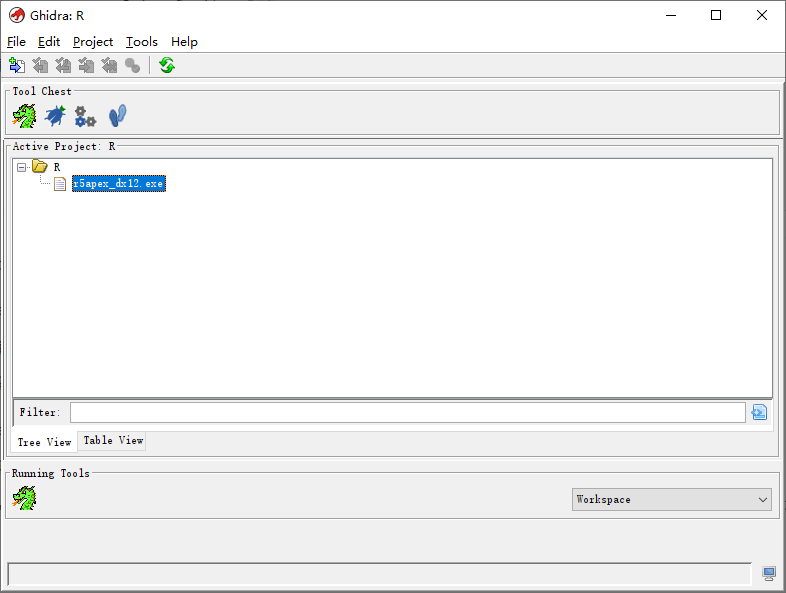The image size is (786, 593).
Task: Click the Find Checkouts toolbar icon
Action: click(x=132, y=65)
